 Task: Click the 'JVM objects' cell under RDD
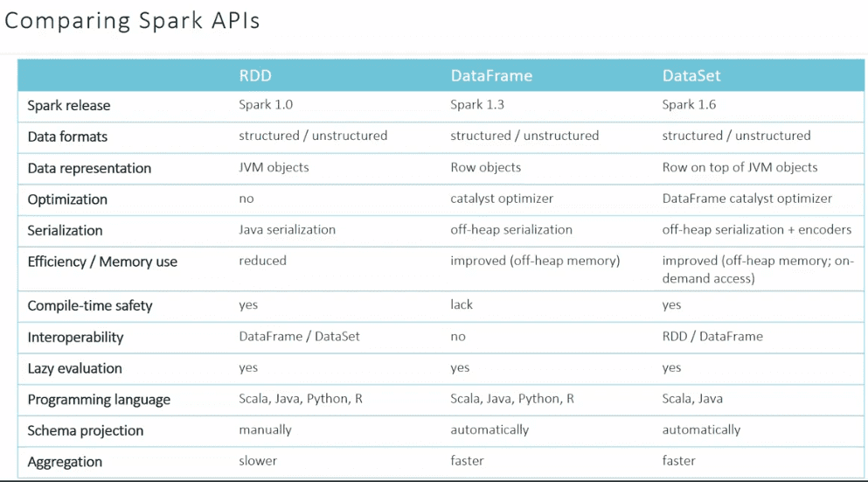point(274,167)
